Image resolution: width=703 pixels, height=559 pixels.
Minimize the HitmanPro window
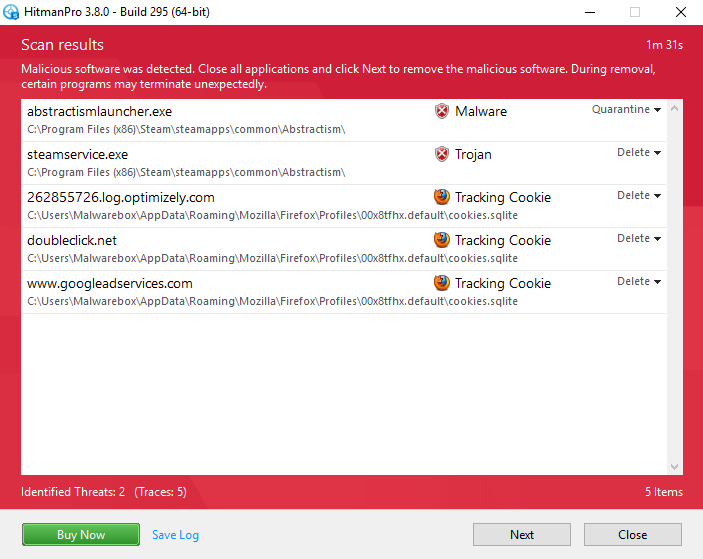589,13
